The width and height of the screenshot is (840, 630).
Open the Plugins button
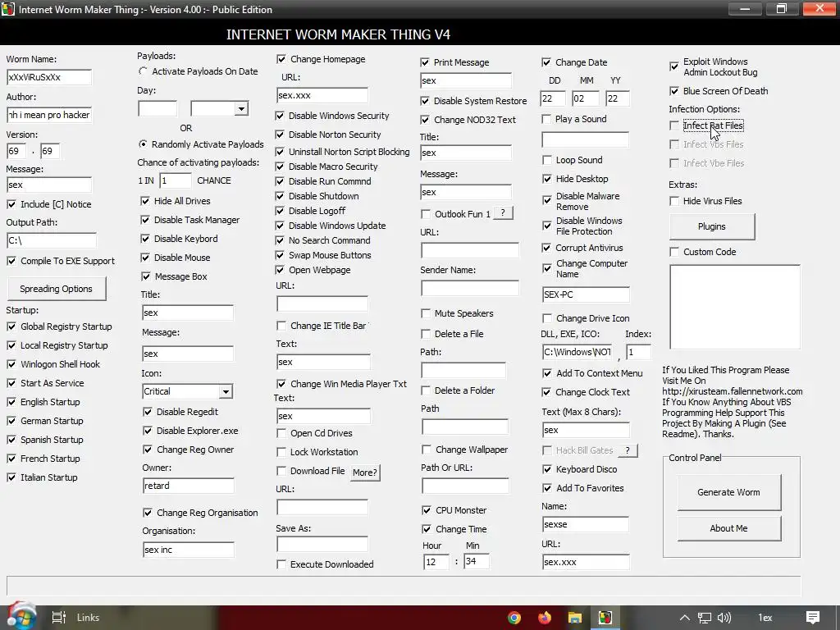coord(712,226)
